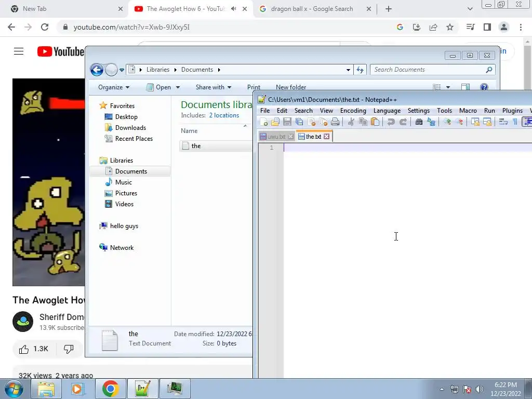Click the Synchronize Vertical Scrolling icon
The height and width of the screenshot is (399, 532).
(475, 122)
